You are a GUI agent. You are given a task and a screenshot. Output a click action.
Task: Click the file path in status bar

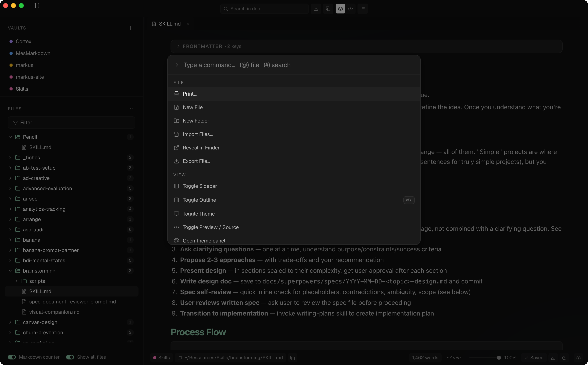pyautogui.click(x=230, y=358)
